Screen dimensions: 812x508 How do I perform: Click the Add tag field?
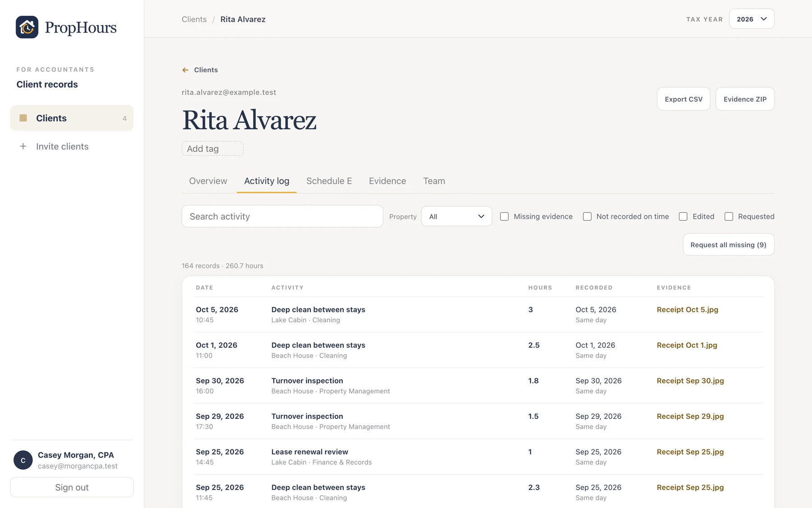212,149
